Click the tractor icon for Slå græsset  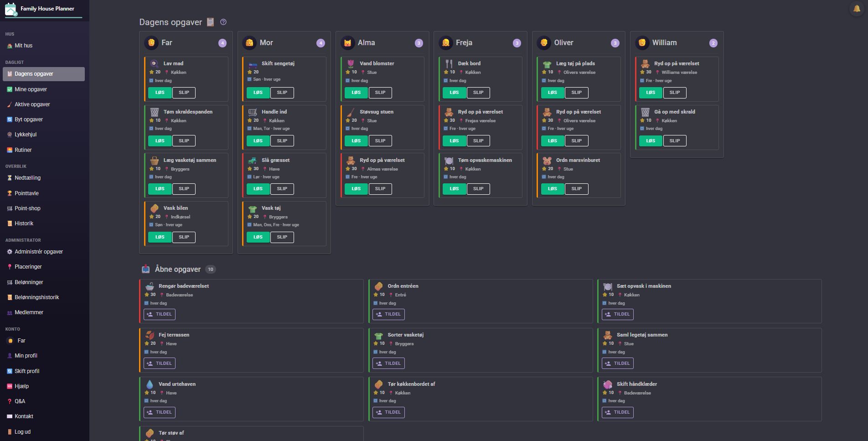point(253,161)
